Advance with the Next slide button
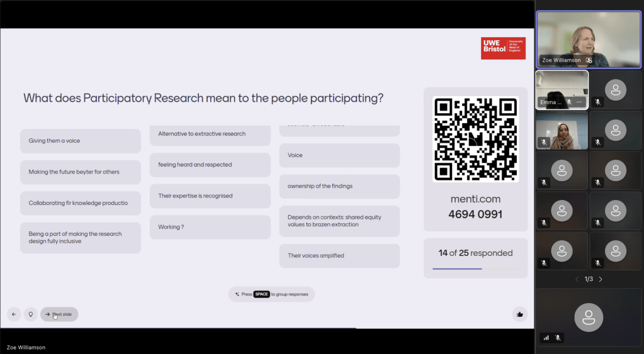 (59, 314)
